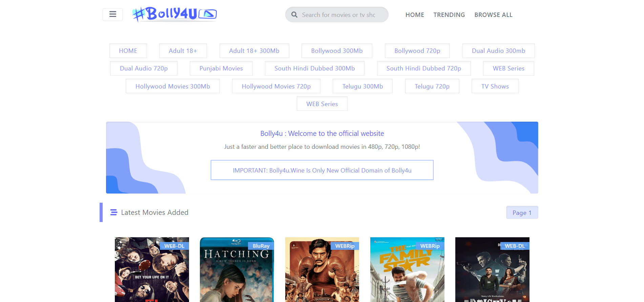The width and height of the screenshot is (644, 302).
Task: Open WEB Series next to South Hindi 720p
Action: click(x=508, y=68)
